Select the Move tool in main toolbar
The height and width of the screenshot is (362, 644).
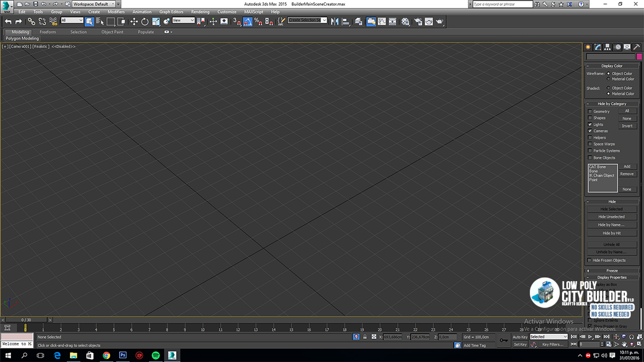tap(134, 21)
